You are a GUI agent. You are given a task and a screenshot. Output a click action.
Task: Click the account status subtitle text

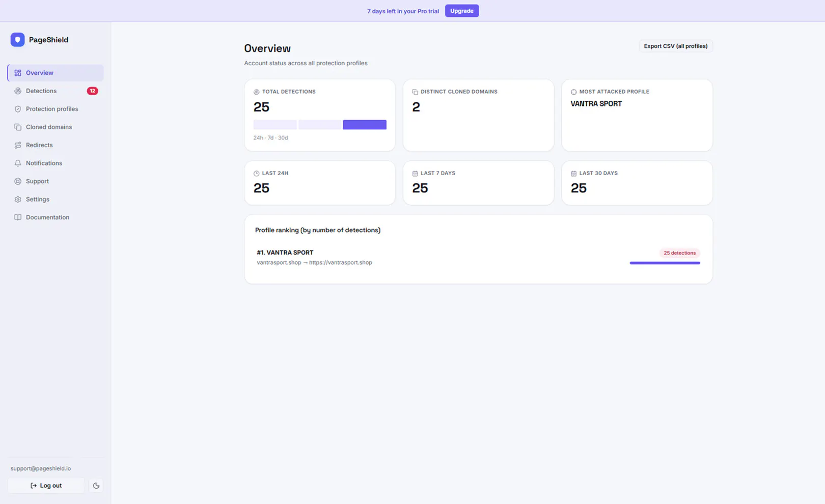[x=306, y=63]
